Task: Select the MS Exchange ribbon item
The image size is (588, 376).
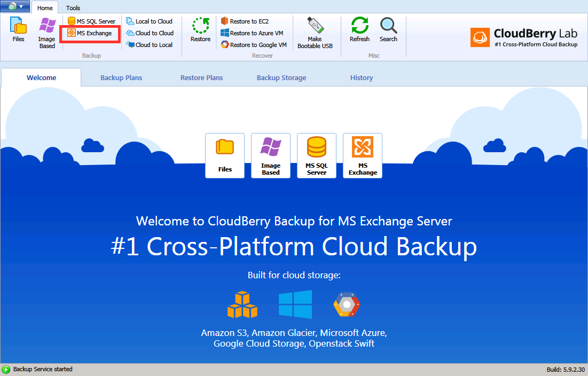Action: (90, 33)
